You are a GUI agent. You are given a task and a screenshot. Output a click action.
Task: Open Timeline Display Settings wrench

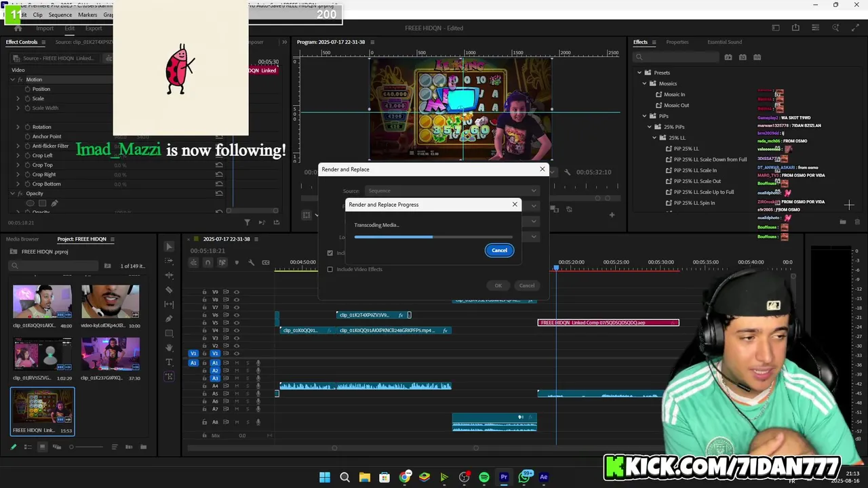(251, 262)
